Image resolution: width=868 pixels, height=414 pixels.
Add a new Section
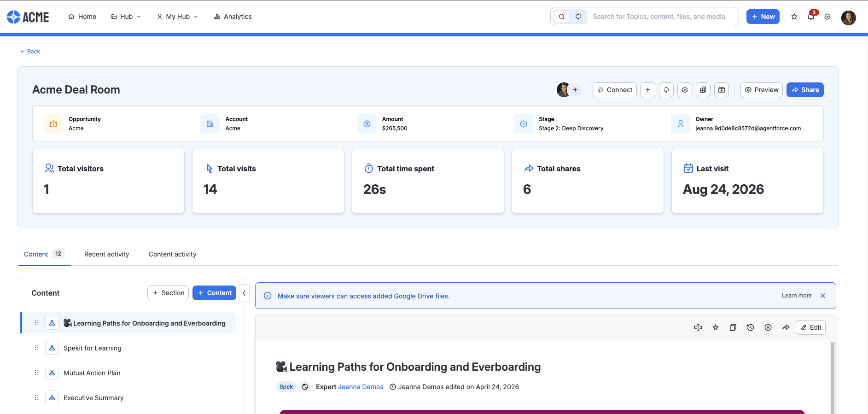pyautogui.click(x=168, y=293)
